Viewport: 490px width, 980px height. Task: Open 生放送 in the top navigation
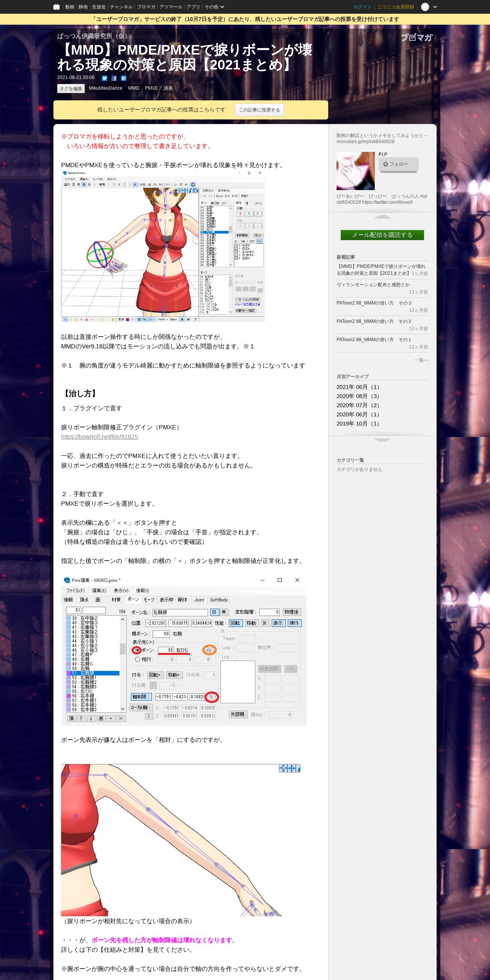coord(98,7)
